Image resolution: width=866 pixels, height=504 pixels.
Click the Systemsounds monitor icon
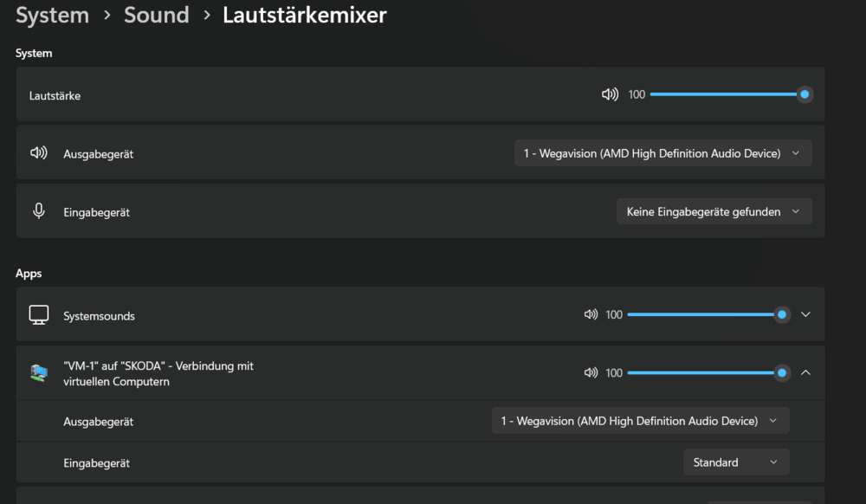click(x=39, y=315)
